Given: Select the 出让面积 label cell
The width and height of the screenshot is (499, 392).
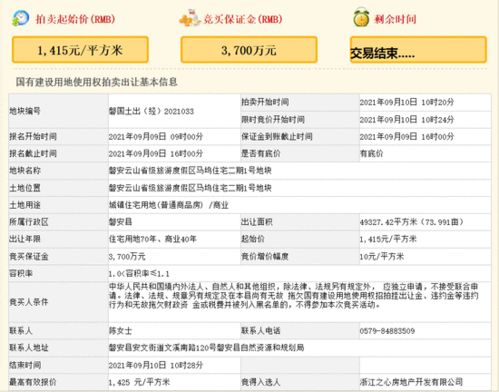Looking at the screenshot, I should point(300,222).
